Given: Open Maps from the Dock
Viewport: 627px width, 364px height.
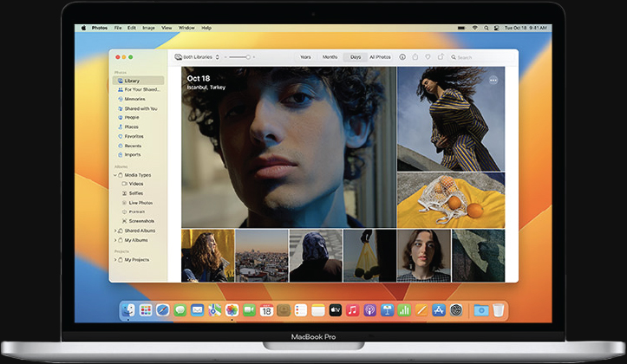Looking at the screenshot, I should point(214,310).
